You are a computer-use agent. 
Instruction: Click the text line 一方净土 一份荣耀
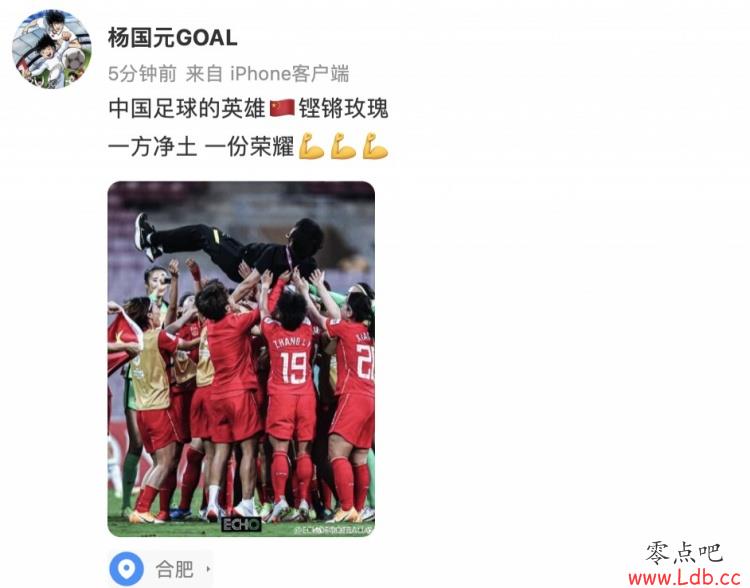pos(201,146)
